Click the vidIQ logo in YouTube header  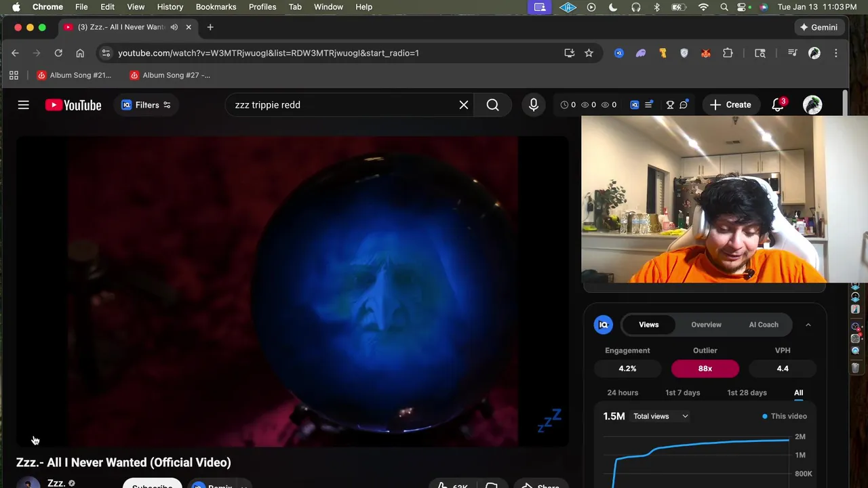tap(635, 105)
